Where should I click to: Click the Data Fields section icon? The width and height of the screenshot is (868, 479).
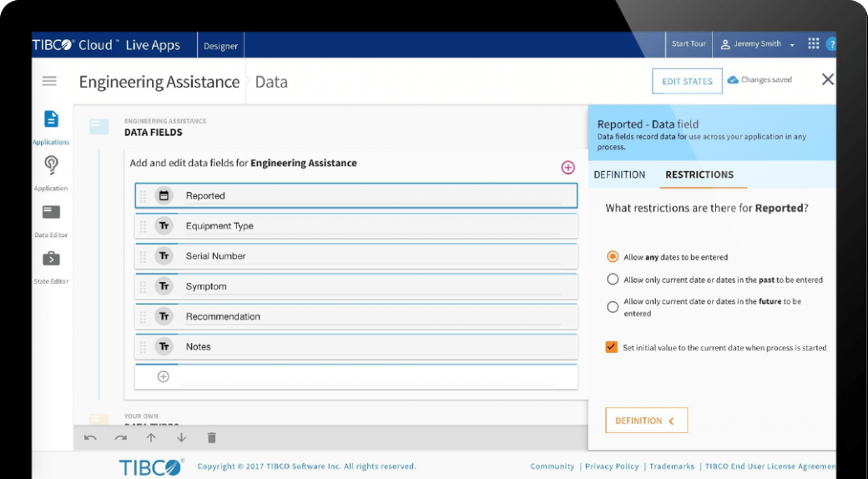(x=99, y=127)
